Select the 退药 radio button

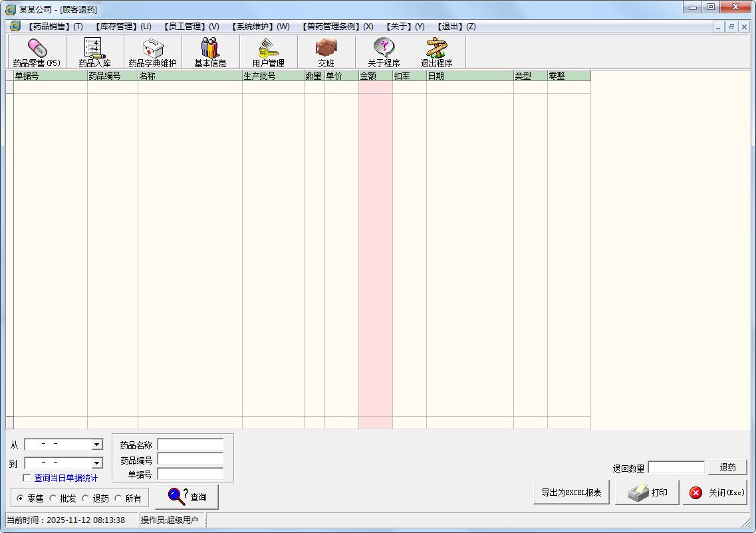(x=86, y=498)
